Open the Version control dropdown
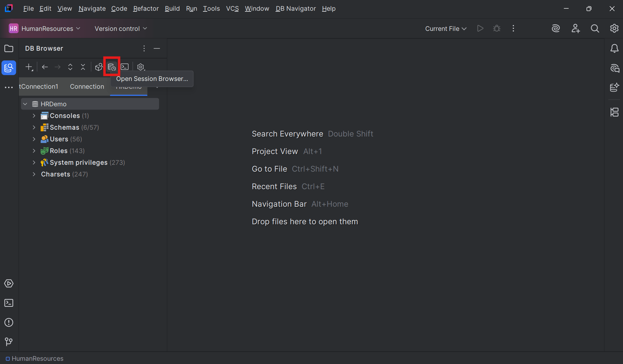 pos(121,29)
